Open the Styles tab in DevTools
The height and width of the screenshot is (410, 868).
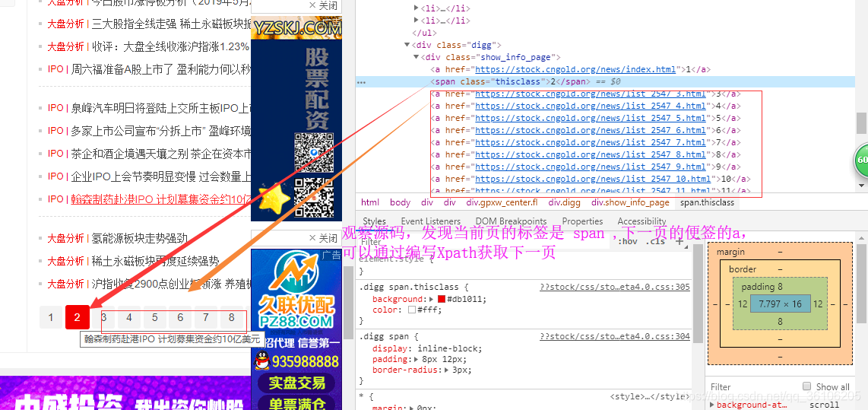pos(374,221)
